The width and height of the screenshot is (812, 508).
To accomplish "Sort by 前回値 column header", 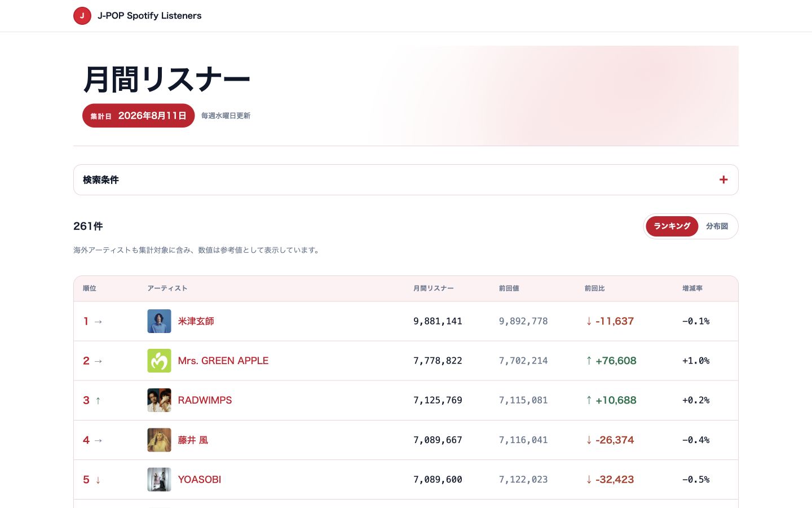I will (x=509, y=288).
